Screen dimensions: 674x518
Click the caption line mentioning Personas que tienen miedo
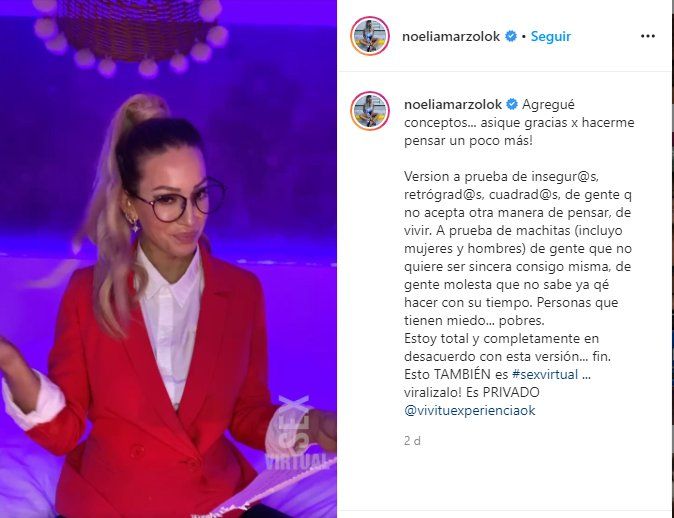511,311
